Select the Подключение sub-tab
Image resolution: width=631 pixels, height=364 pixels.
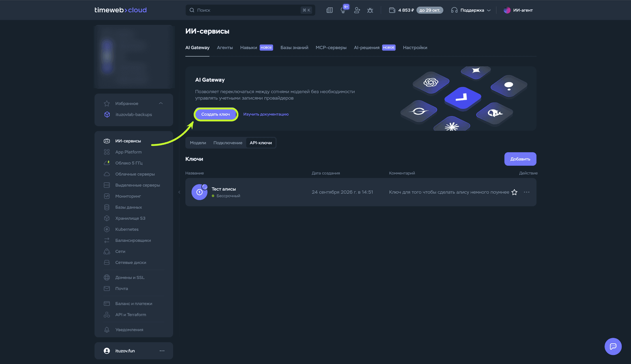point(228,143)
